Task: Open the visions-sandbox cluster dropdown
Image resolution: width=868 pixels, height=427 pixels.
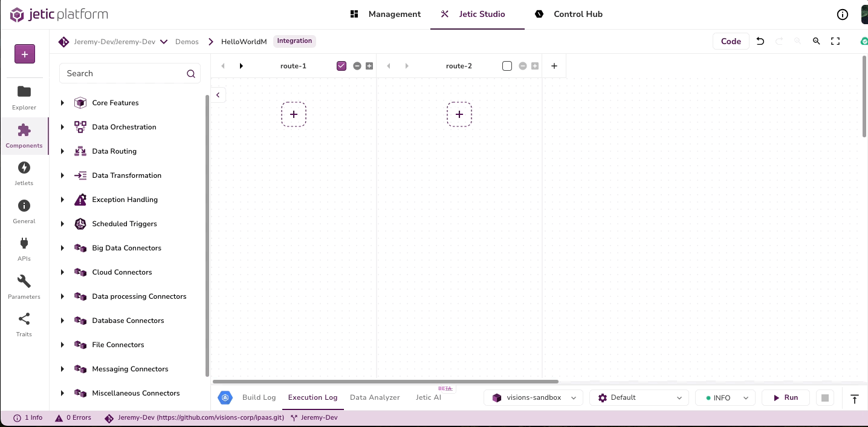Action: tap(534, 397)
